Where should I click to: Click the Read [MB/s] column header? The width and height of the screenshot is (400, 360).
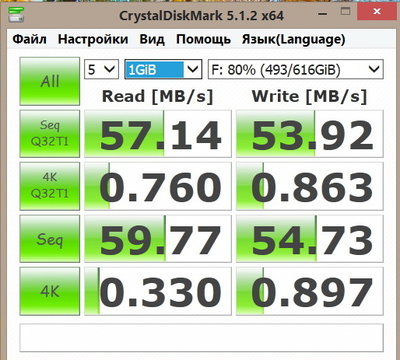point(157,97)
